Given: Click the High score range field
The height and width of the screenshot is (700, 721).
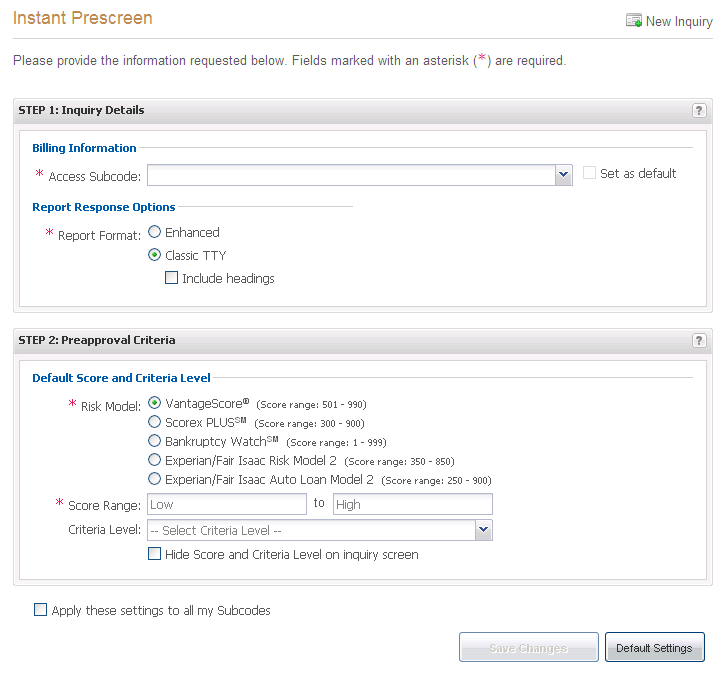Looking at the screenshot, I should 412,504.
